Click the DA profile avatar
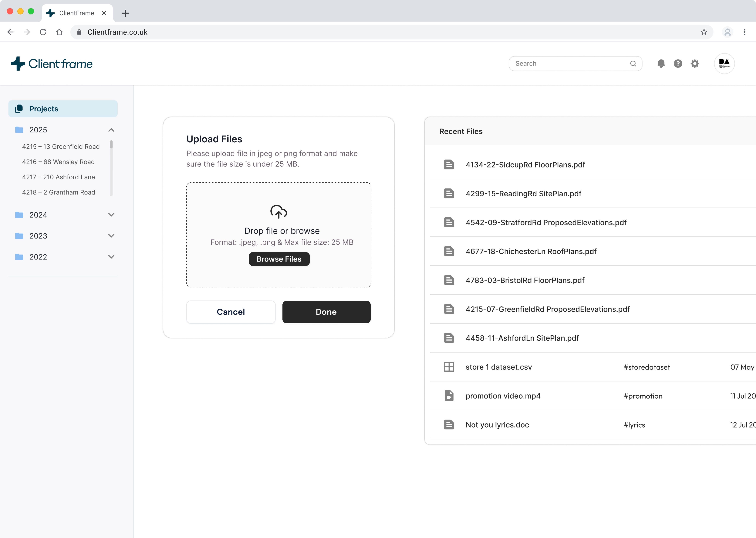 click(x=724, y=63)
